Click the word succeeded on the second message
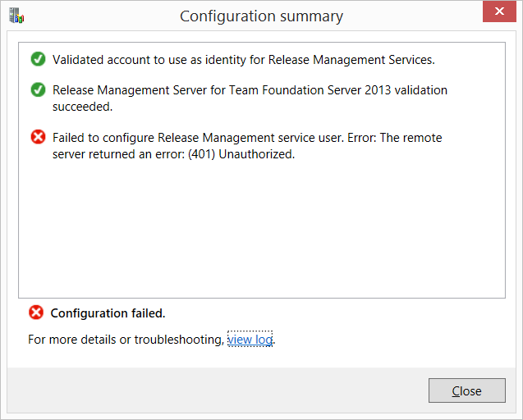 82,107
